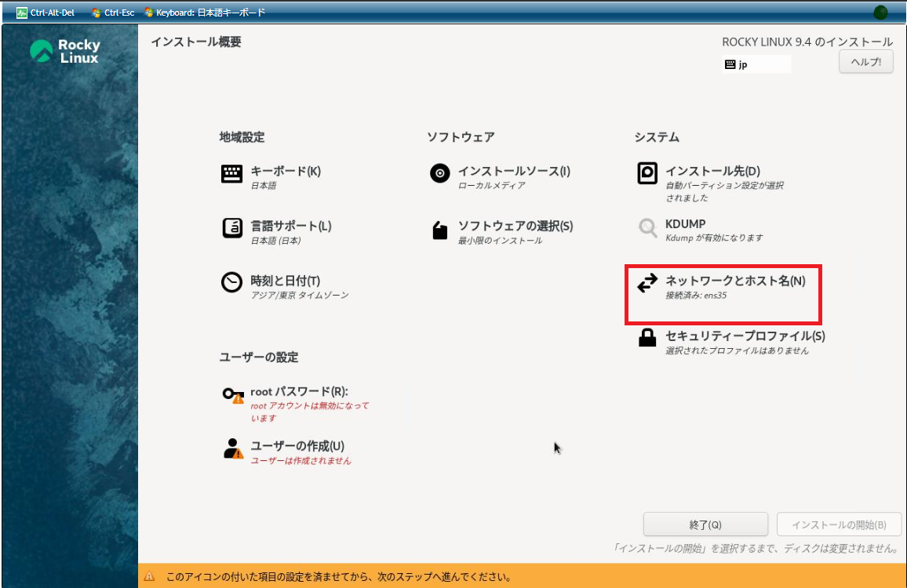Click the Installation Source disc icon

point(440,174)
